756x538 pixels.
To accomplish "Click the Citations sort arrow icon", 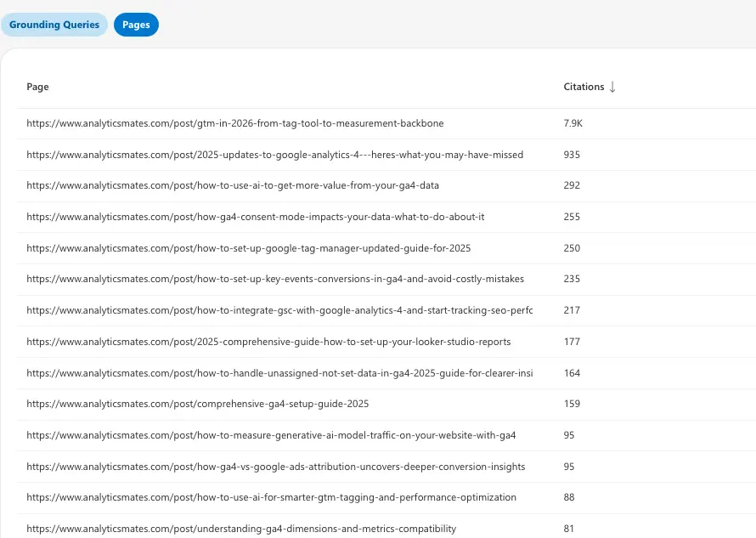I will point(611,86).
